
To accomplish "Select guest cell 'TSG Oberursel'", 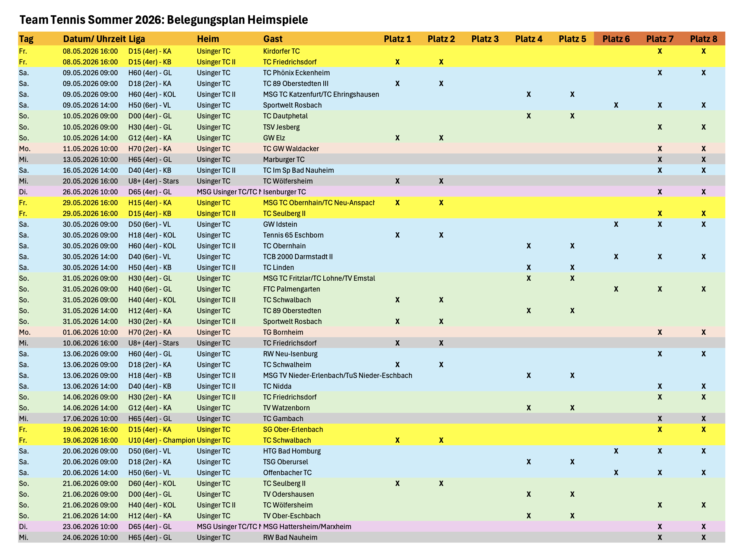I will tap(286, 462).
